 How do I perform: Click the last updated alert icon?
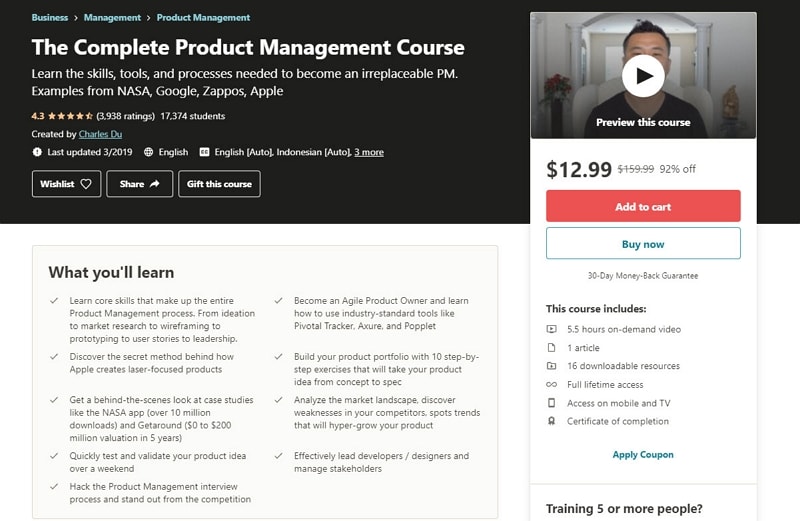[37, 152]
